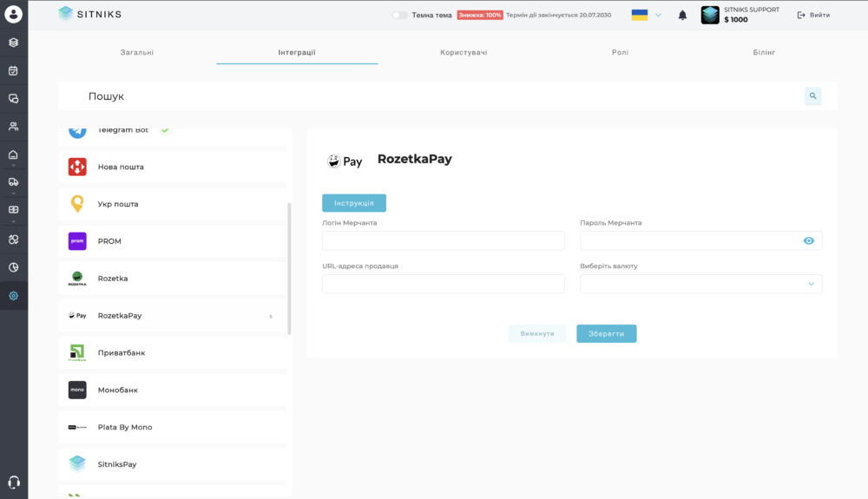Click the SITNIKS logo
The image size is (868, 499).
[x=89, y=15]
